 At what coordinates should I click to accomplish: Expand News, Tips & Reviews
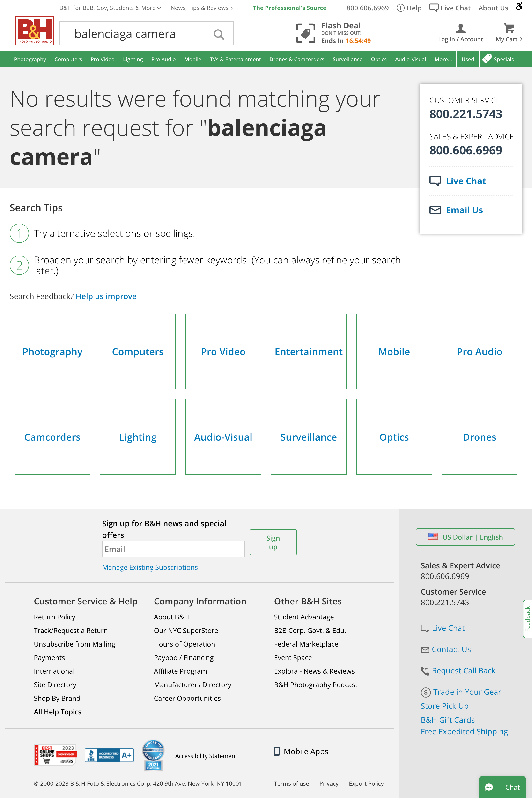coord(201,8)
